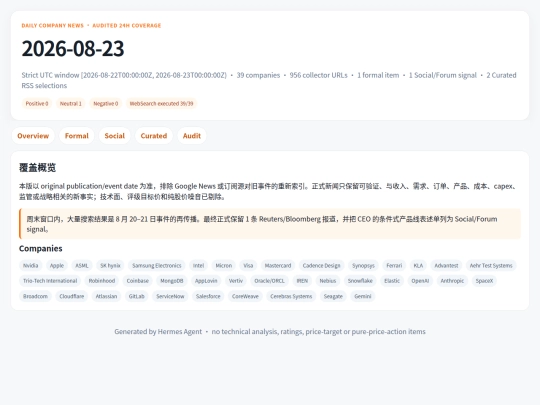
Task: Select the GitLab company chip
Action: tap(137, 296)
